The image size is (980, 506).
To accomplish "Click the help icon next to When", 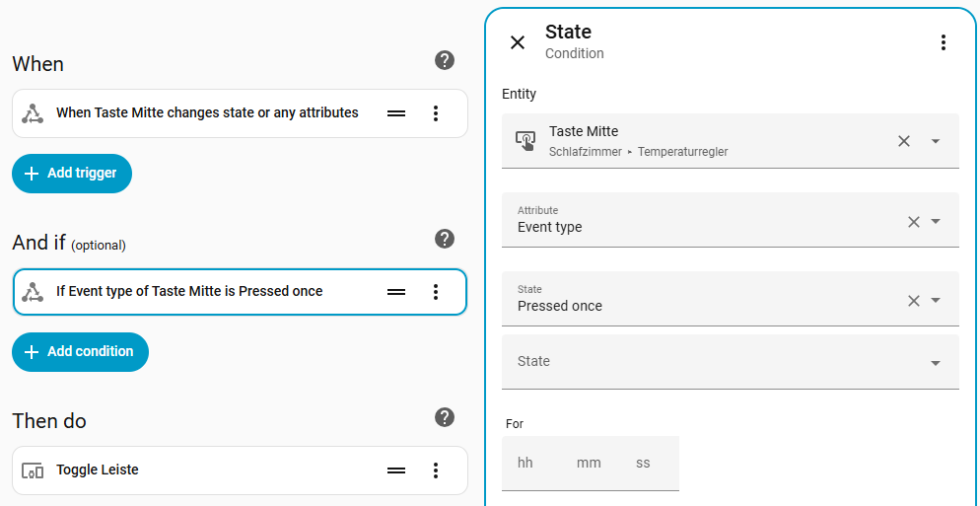I will (x=445, y=60).
